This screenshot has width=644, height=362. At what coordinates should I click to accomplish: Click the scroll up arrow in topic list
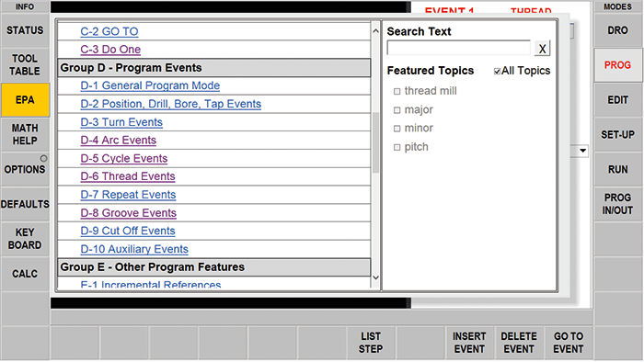(x=375, y=30)
